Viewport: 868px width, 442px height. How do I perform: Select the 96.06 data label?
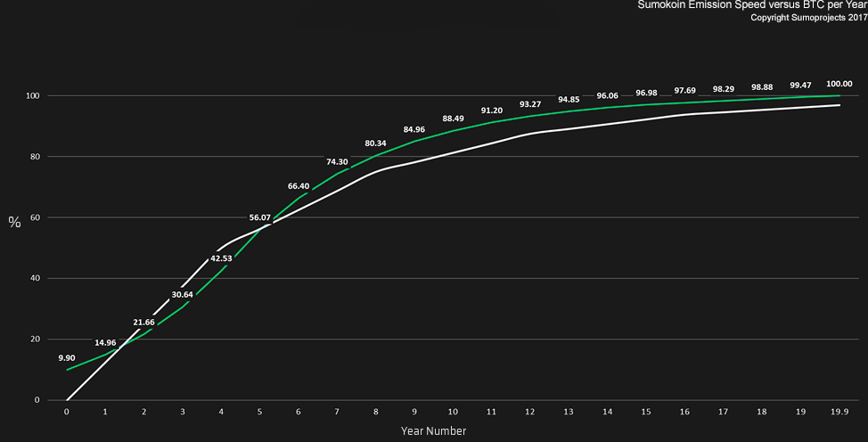pyautogui.click(x=607, y=96)
